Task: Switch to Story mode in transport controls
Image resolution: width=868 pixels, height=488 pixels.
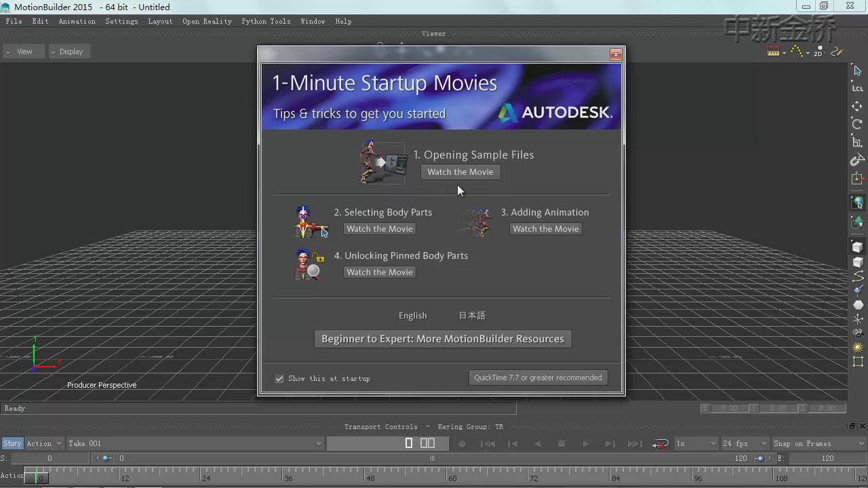Action: click(x=12, y=443)
